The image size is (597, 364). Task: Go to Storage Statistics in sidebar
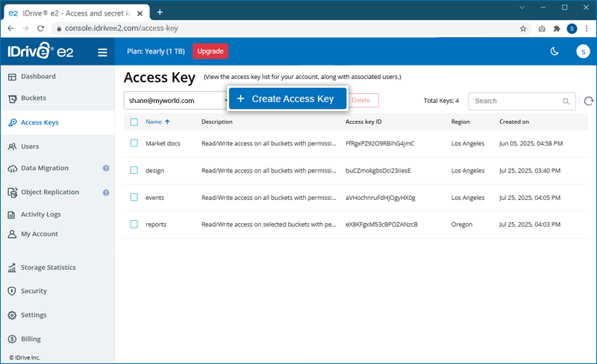pos(48,268)
